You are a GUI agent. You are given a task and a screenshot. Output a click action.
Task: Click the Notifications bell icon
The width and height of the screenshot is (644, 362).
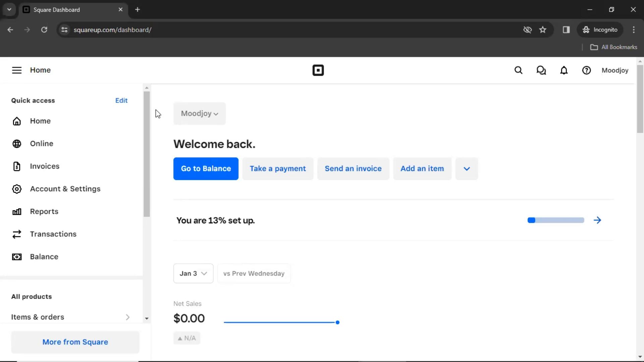[x=564, y=70]
